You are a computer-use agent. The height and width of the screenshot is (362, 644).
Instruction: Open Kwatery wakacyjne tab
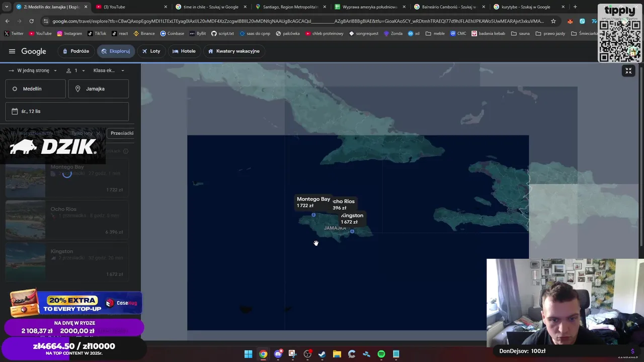coord(234,51)
